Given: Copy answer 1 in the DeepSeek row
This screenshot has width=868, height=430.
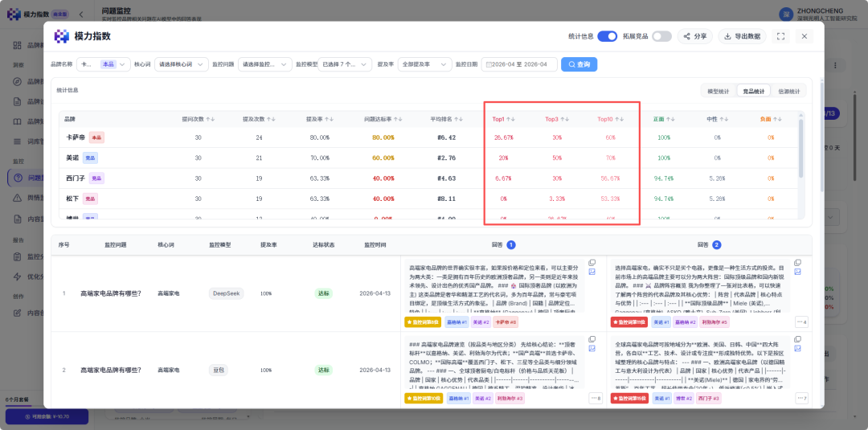Looking at the screenshot, I should 592,262.
